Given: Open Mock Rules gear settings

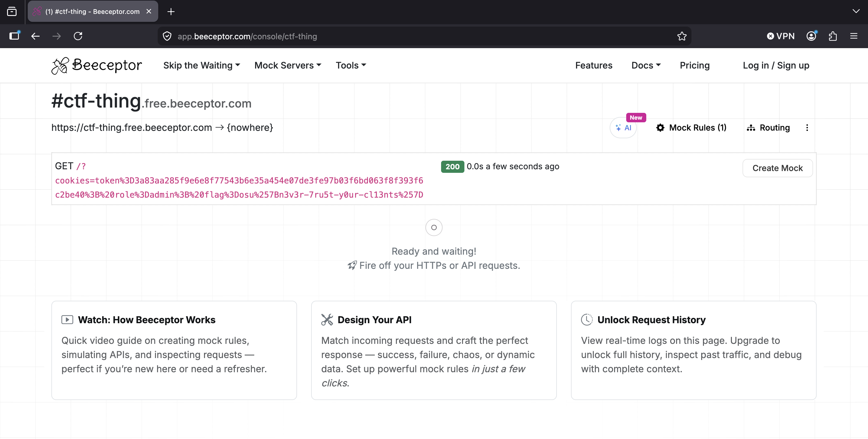Looking at the screenshot, I should [691, 128].
